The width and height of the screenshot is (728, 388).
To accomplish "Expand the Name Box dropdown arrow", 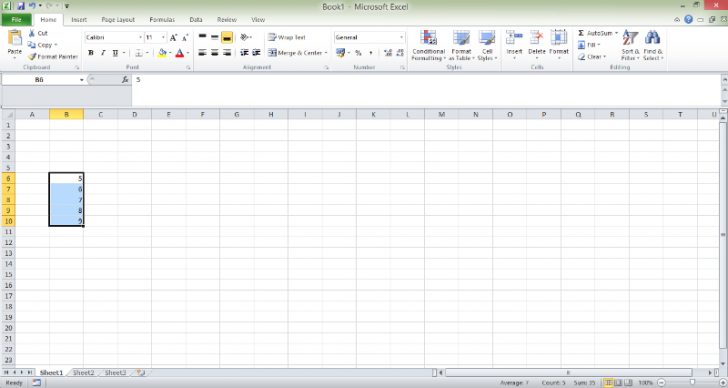I will coord(82,80).
